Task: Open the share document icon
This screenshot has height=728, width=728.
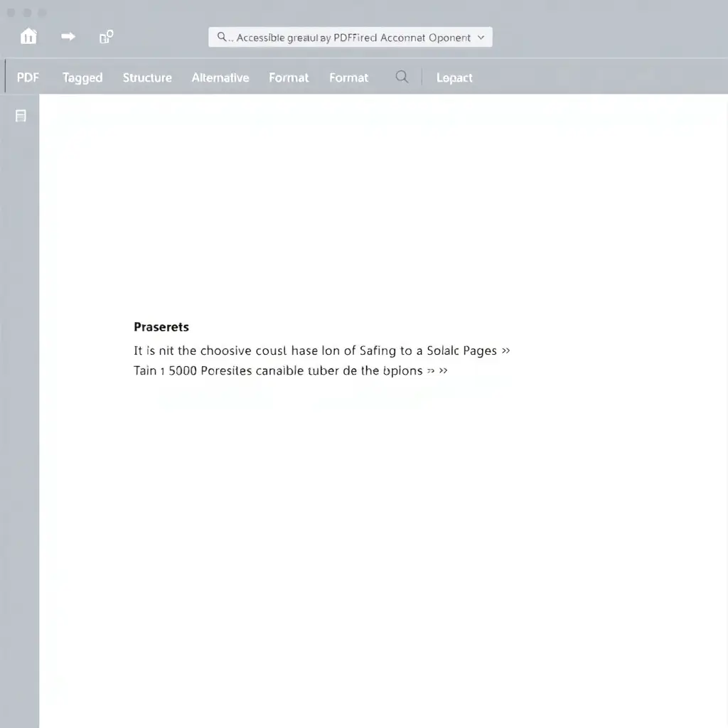Action: coord(107,37)
